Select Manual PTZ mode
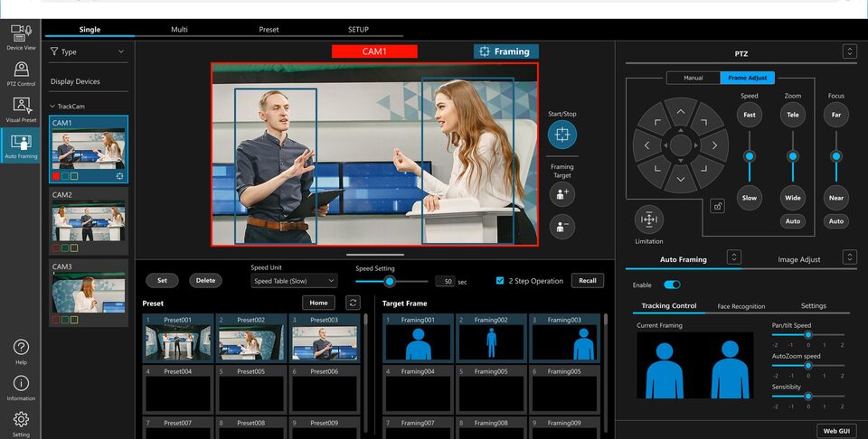868x439 pixels. pos(693,78)
